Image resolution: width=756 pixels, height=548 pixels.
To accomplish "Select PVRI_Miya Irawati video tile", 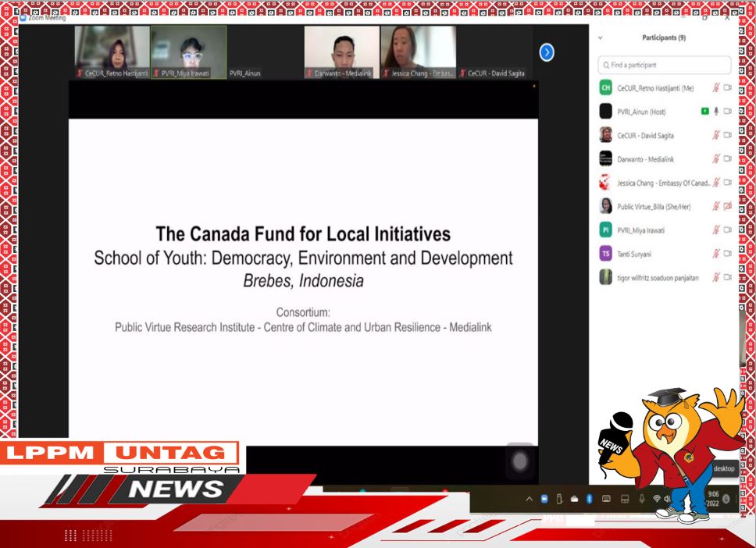I will [x=188, y=52].
